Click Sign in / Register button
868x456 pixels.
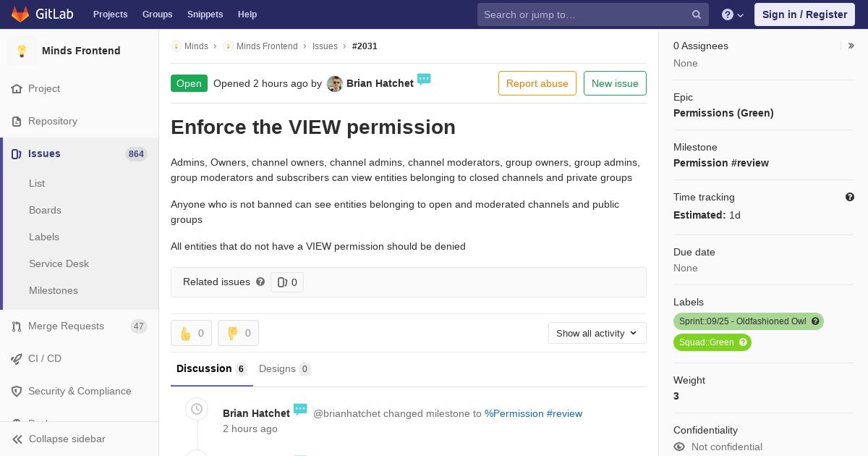tap(804, 14)
